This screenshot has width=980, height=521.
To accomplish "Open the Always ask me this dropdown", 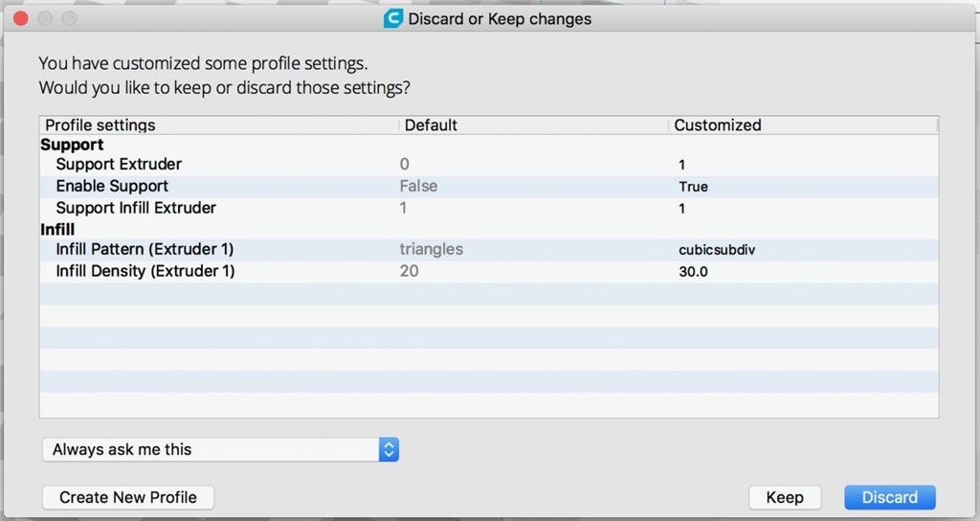I will (x=220, y=450).
